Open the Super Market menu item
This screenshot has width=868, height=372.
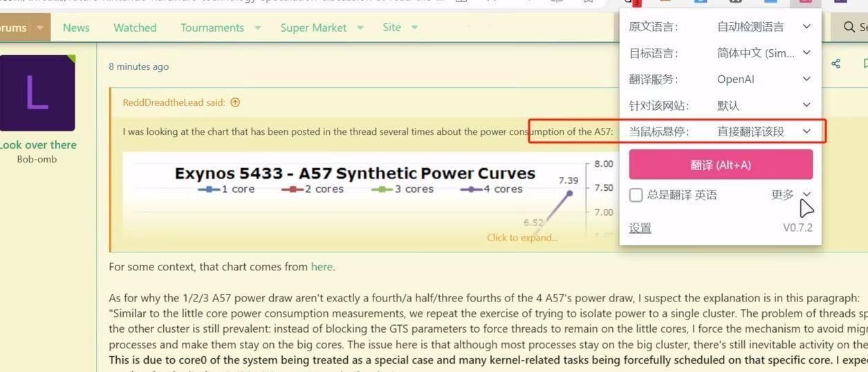313,28
